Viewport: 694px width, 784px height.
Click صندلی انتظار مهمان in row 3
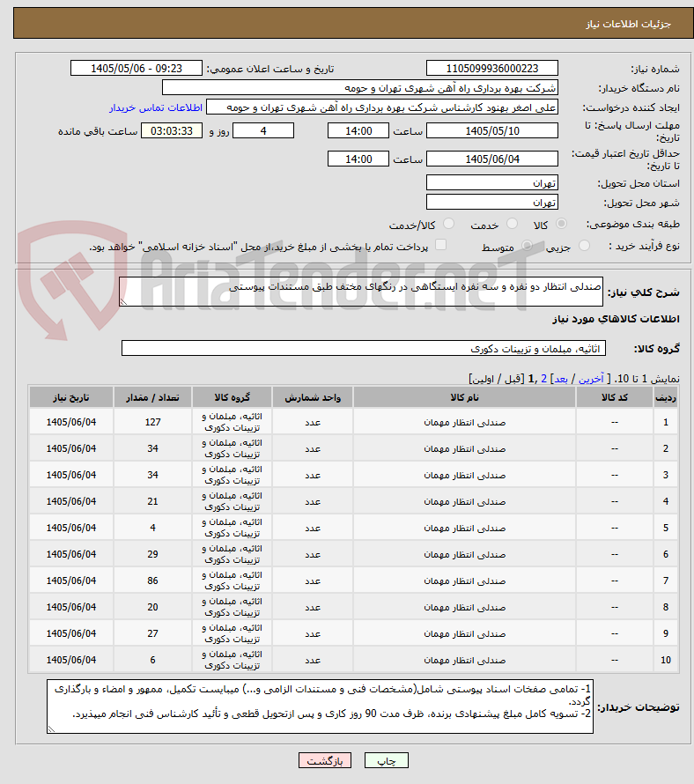pos(464,476)
